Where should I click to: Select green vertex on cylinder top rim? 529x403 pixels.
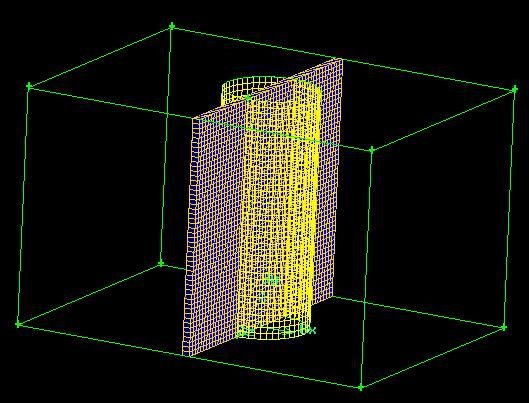coord(247,98)
